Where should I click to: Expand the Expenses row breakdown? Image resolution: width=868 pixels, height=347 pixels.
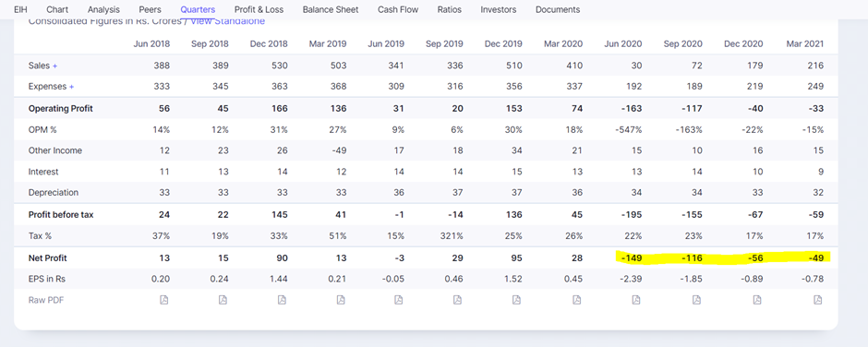pos(71,87)
